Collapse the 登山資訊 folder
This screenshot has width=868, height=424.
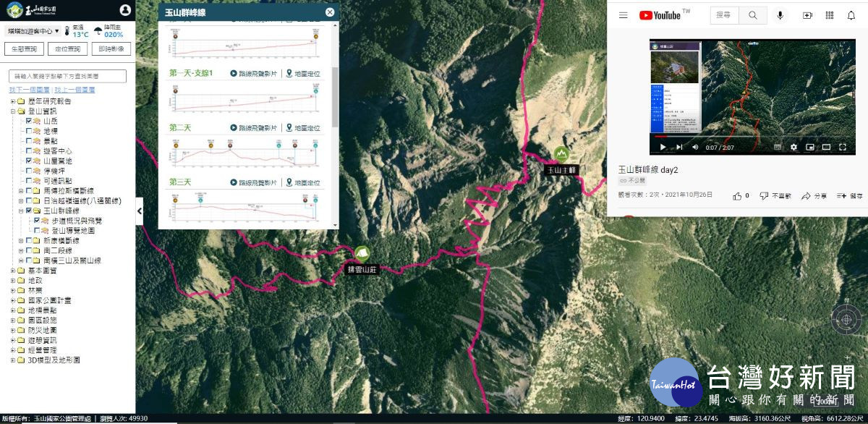(12, 111)
